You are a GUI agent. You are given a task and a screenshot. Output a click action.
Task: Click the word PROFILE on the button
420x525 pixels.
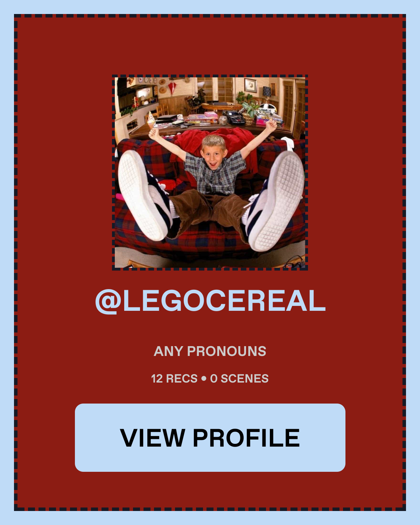tap(246, 438)
